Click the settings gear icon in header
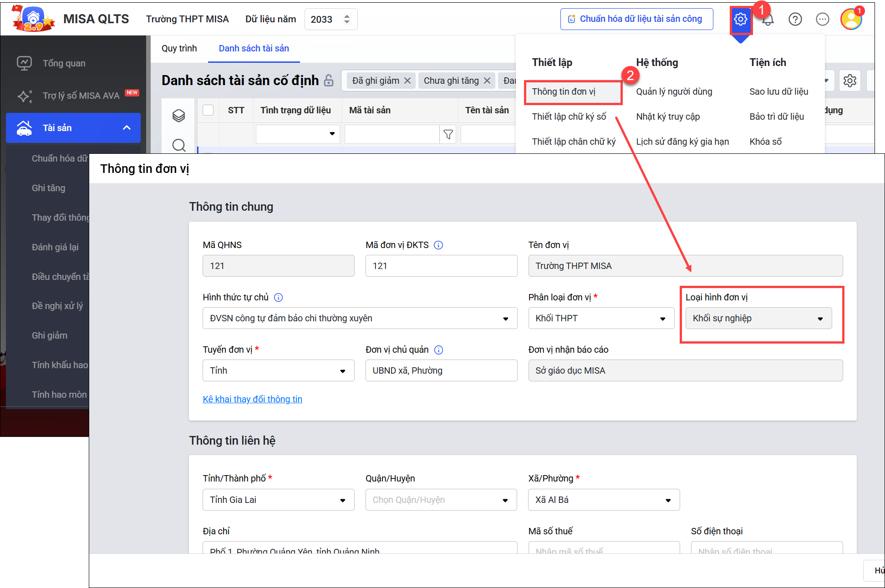 point(740,19)
